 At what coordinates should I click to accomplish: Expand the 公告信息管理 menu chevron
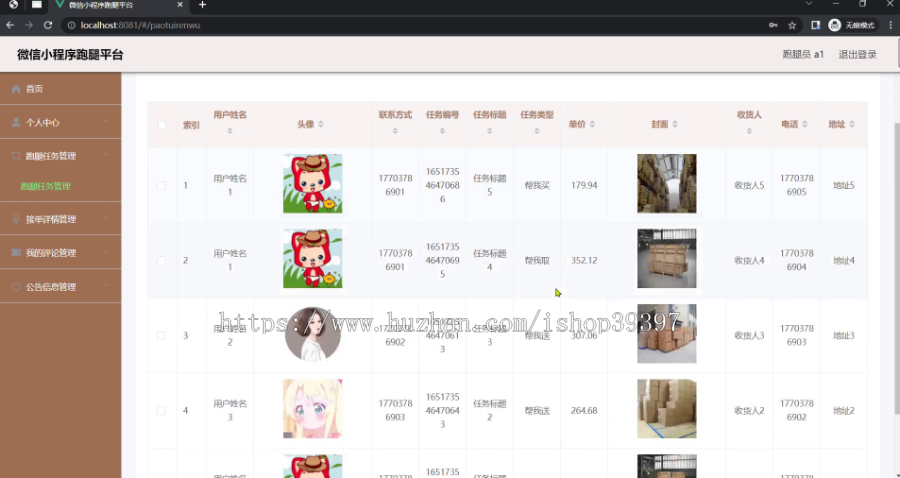coord(106,286)
